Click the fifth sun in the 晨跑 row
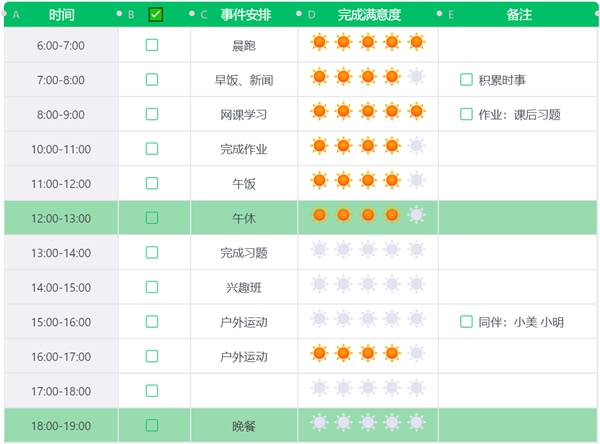 coord(416,42)
